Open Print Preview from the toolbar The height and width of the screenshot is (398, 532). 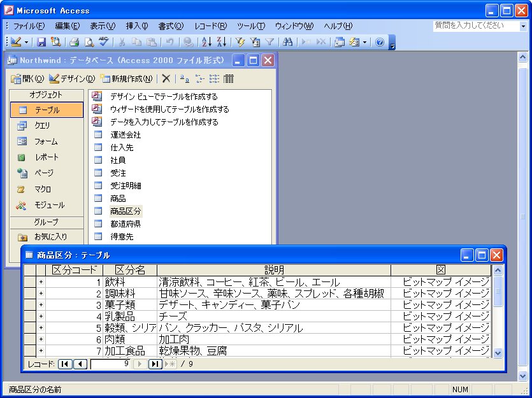click(x=89, y=42)
